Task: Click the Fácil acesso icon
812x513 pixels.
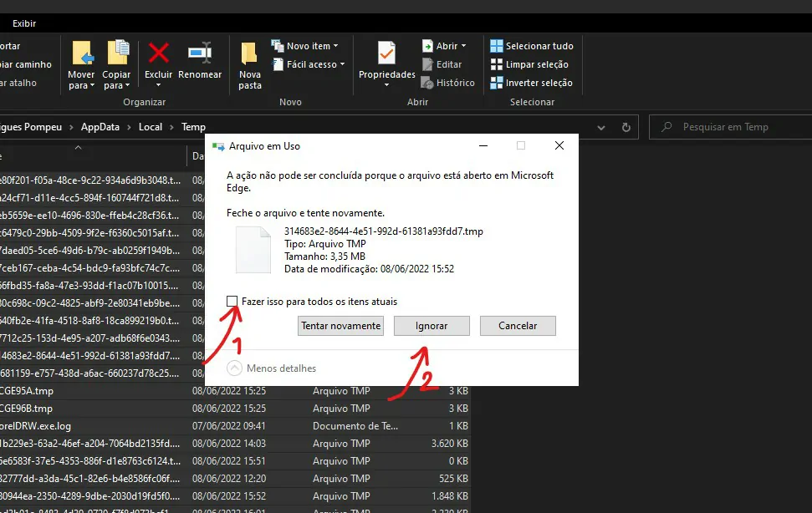Action: pos(278,64)
